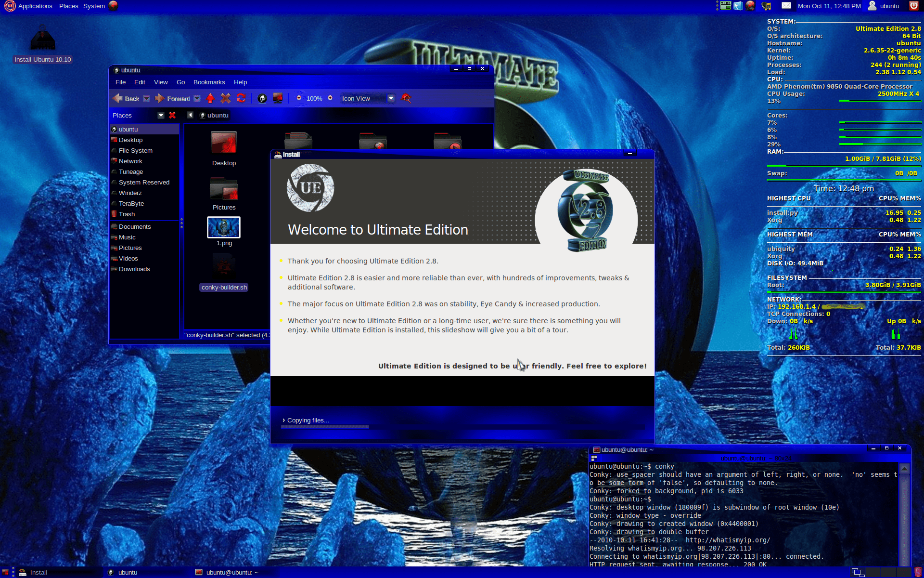Screen dimensions: 924x578
Task: Click the ubuntu path bar button
Action: (214, 115)
